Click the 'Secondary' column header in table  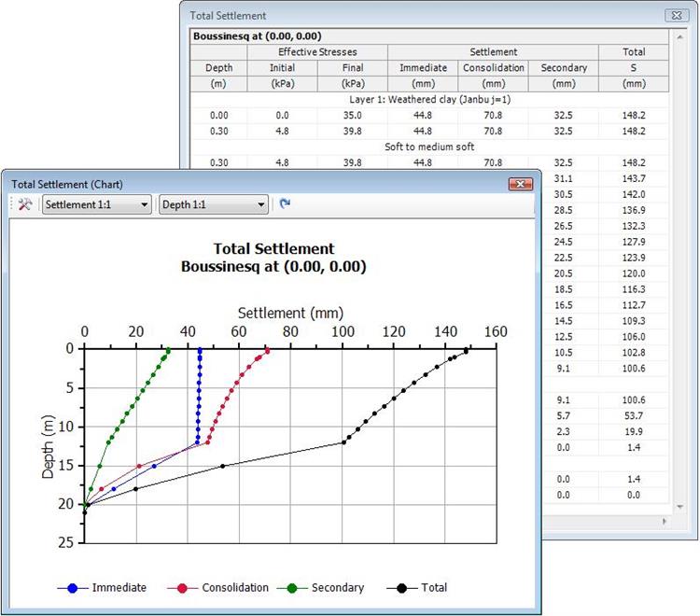(564, 68)
